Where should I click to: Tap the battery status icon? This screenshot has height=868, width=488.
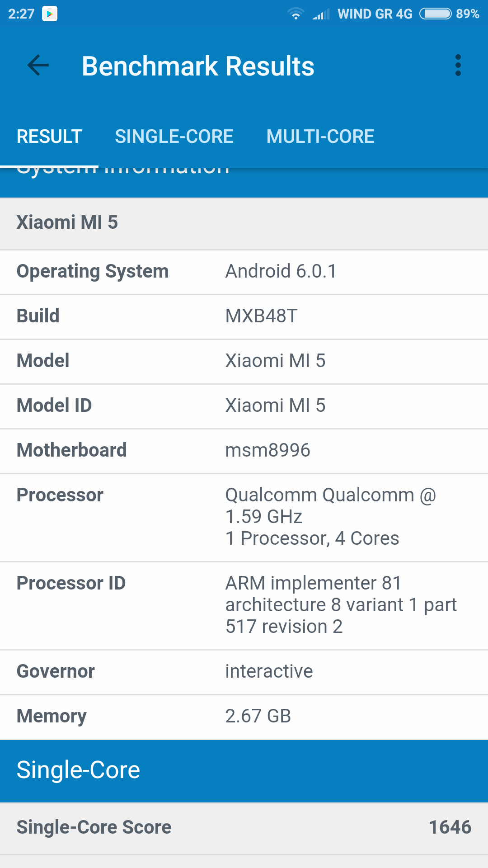pos(435,14)
